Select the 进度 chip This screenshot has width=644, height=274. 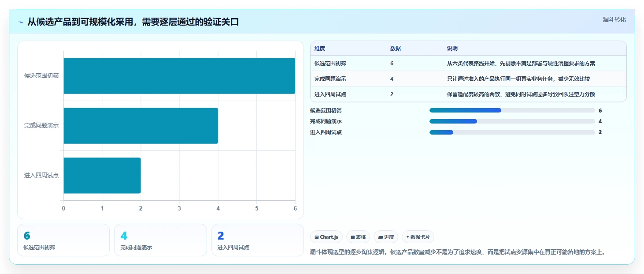386,237
